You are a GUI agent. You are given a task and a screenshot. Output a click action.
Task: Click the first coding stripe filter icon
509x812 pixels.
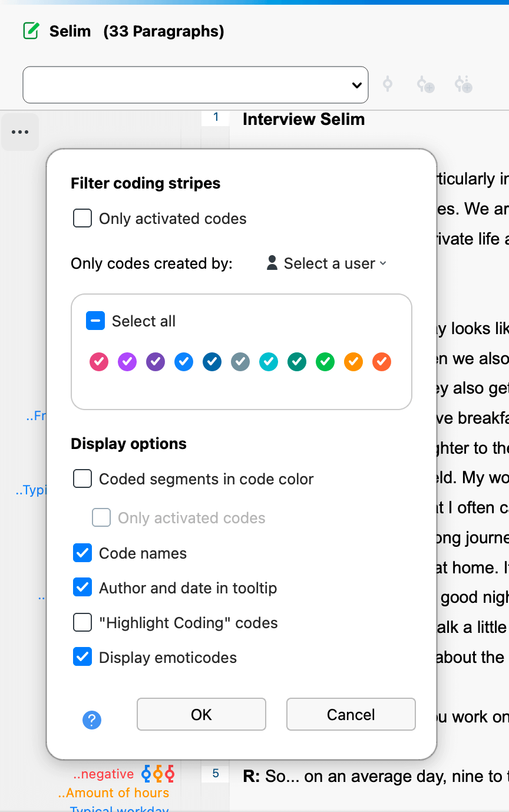click(388, 85)
